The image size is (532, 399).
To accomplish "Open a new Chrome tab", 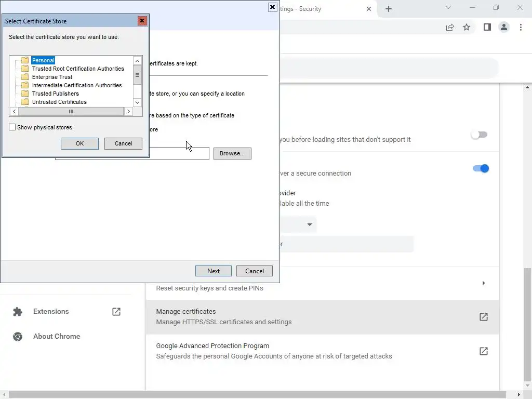I will 389,9.
